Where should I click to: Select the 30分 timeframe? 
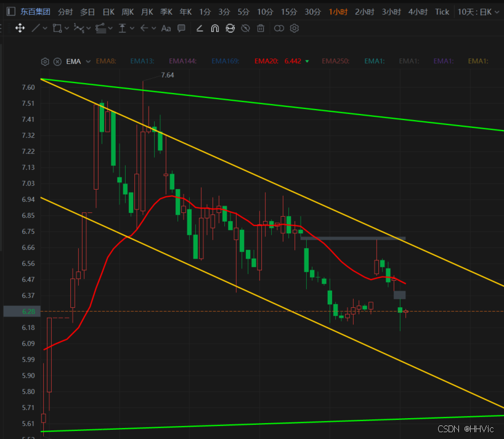tap(312, 12)
